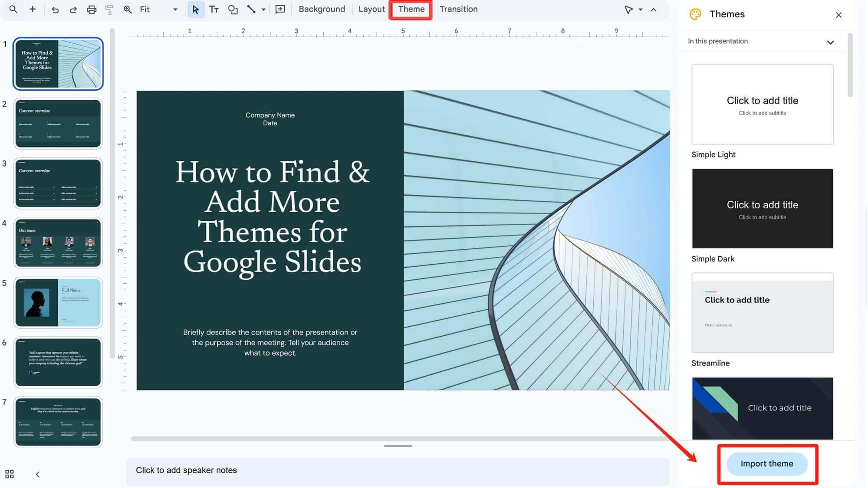Screen dimensions: 868x488
Task: Insert a text box
Action: click(214, 9)
